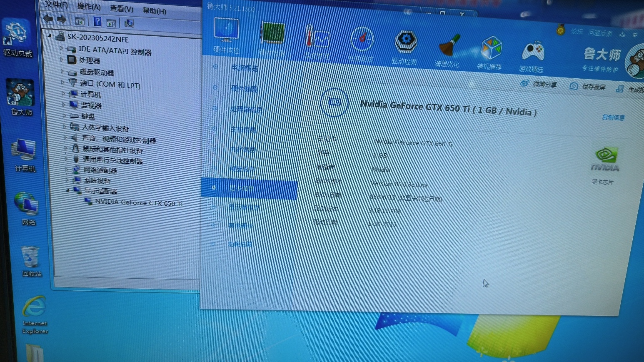Click the Version 80.6.3c.0.6a BIOS value

tap(399, 184)
